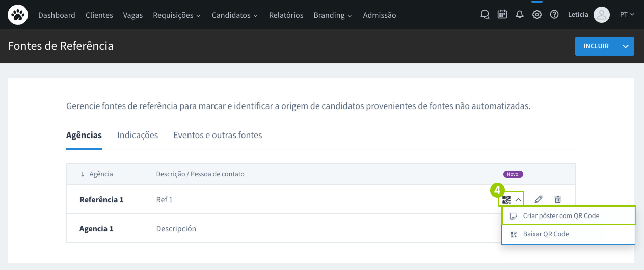Switch to Eventos e outras fontes tab
Viewport: 644px width, 270px height.
[x=218, y=135]
